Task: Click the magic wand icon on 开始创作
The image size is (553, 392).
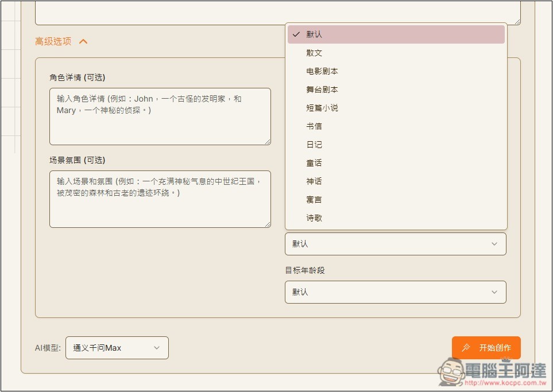Action: pyautogui.click(x=466, y=348)
